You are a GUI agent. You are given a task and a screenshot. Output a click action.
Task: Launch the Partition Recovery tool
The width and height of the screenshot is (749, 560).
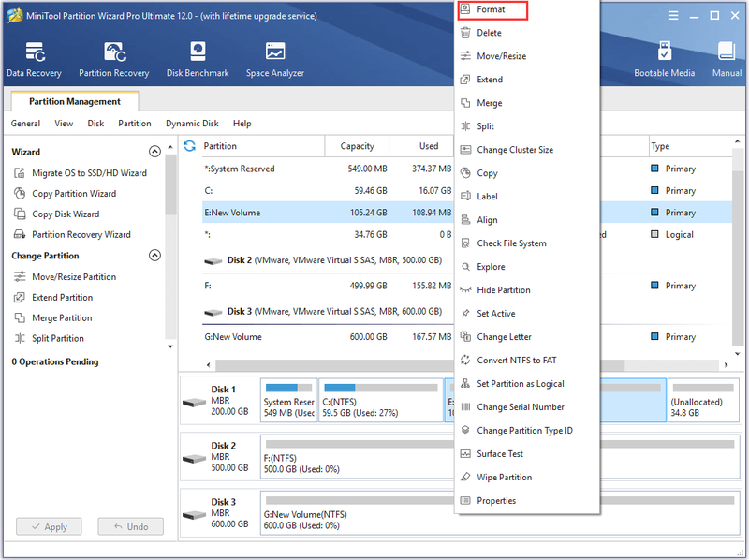[113, 60]
